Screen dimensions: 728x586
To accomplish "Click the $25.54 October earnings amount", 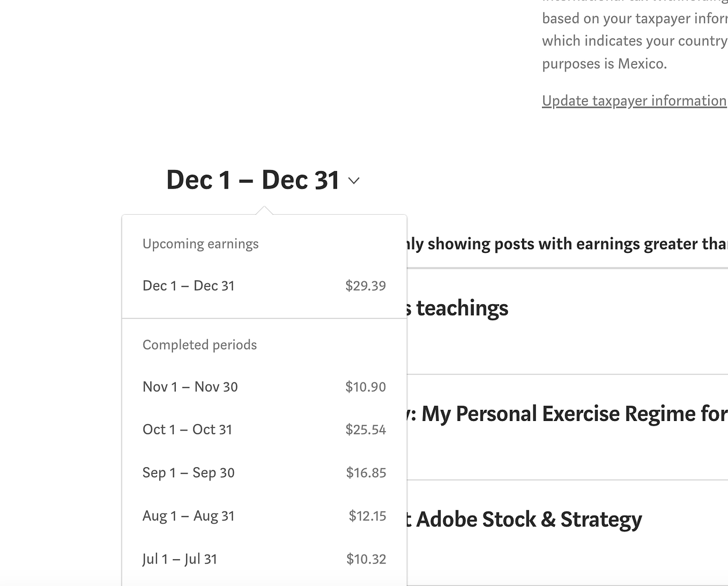I will tap(366, 430).
